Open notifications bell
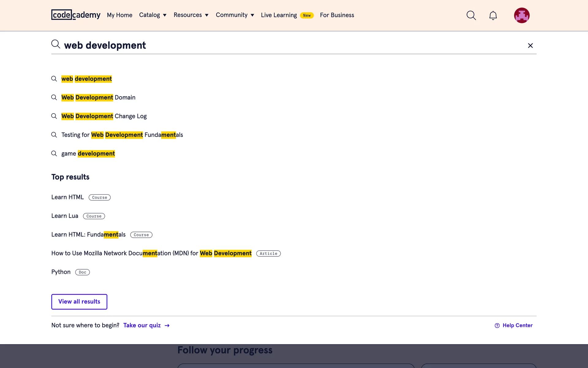The height and width of the screenshot is (368, 588). point(493,15)
